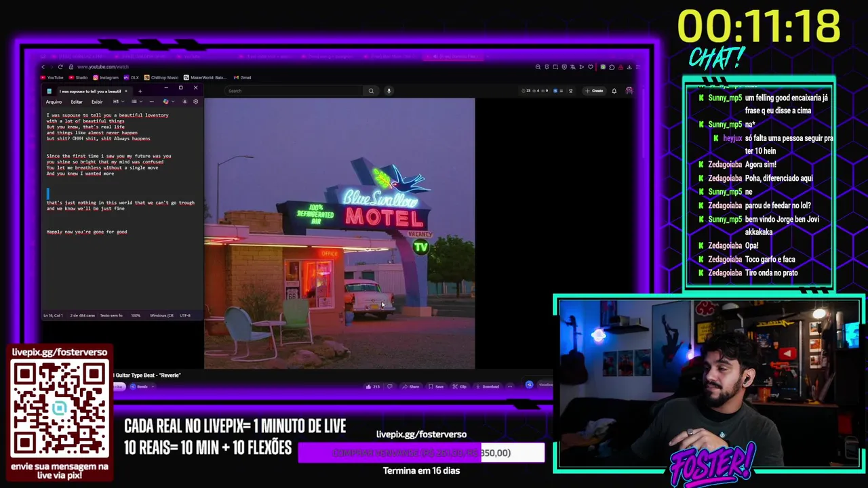
Task: Open the browser downloads icon
Action: tap(629, 67)
